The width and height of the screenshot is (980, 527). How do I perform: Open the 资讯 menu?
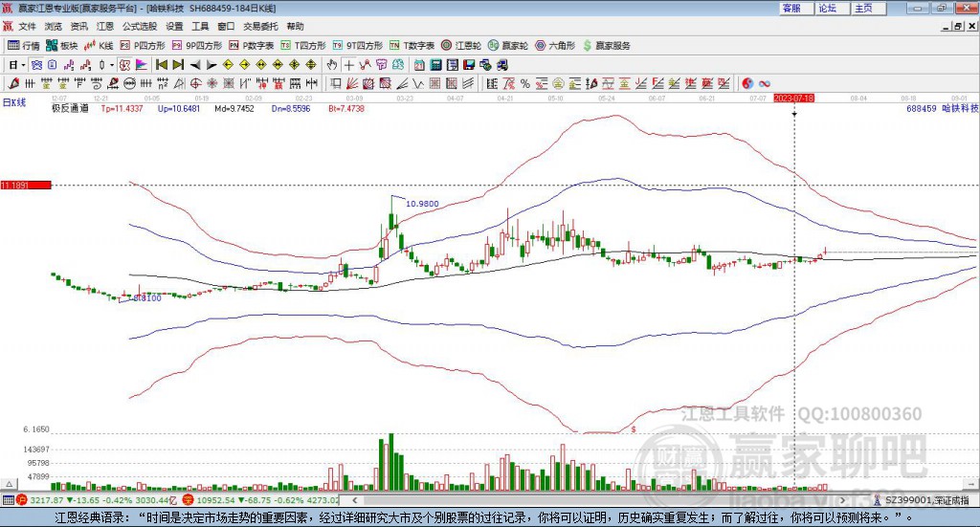(x=79, y=26)
